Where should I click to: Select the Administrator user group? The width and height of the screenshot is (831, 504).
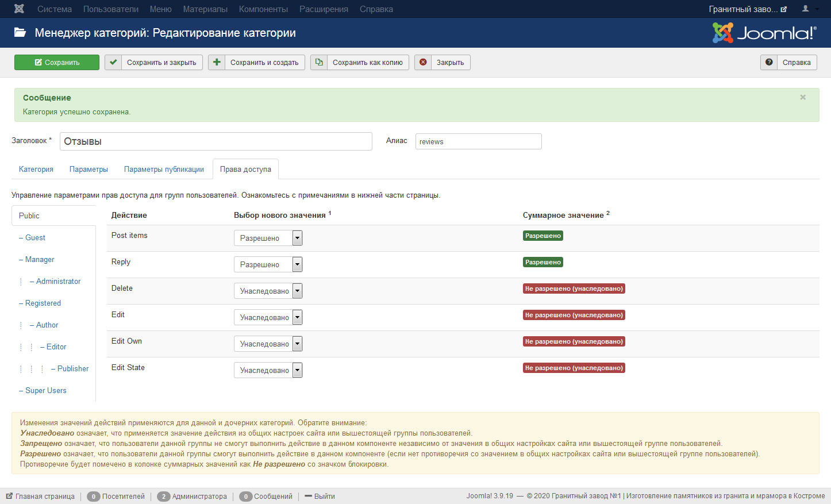(x=55, y=281)
